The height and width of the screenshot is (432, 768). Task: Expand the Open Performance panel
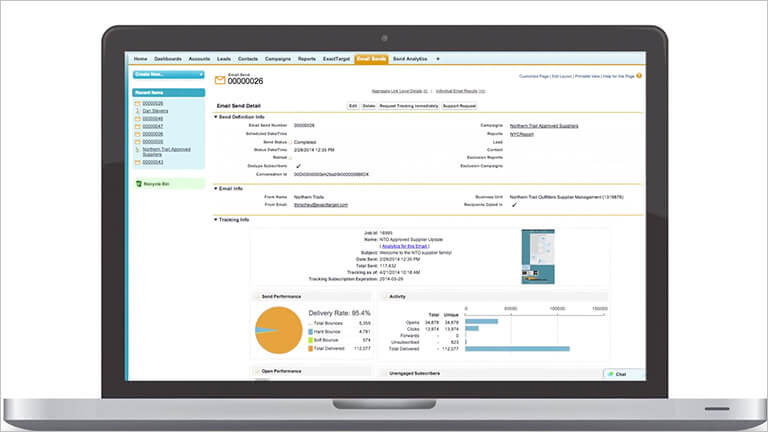[x=257, y=371]
